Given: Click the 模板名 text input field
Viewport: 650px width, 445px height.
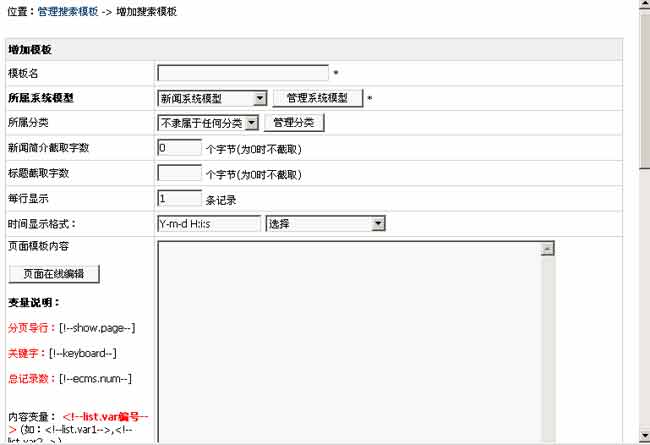Looking at the screenshot, I should [243, 73].
